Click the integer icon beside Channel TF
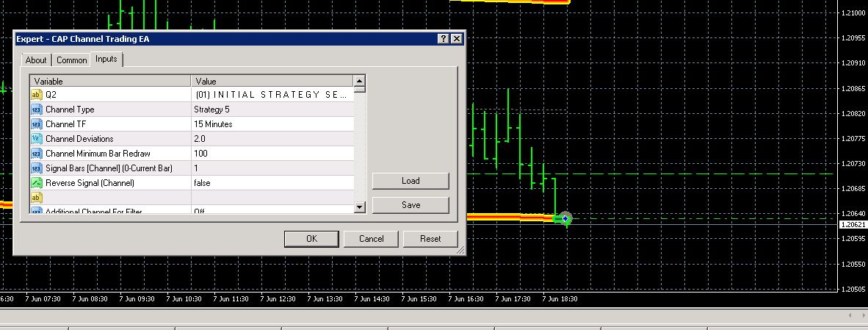 coord(37,124)
